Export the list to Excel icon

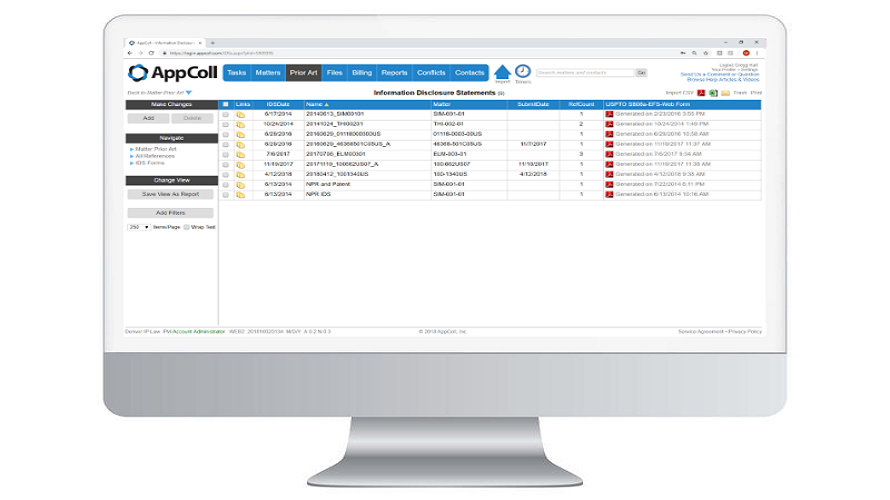(713, 93)
